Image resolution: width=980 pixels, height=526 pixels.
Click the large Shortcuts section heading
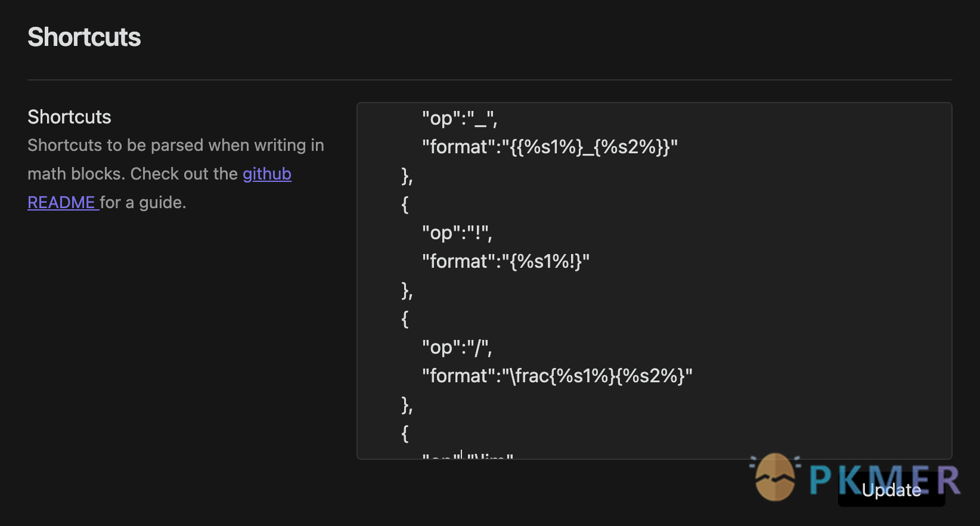point(84,37)
